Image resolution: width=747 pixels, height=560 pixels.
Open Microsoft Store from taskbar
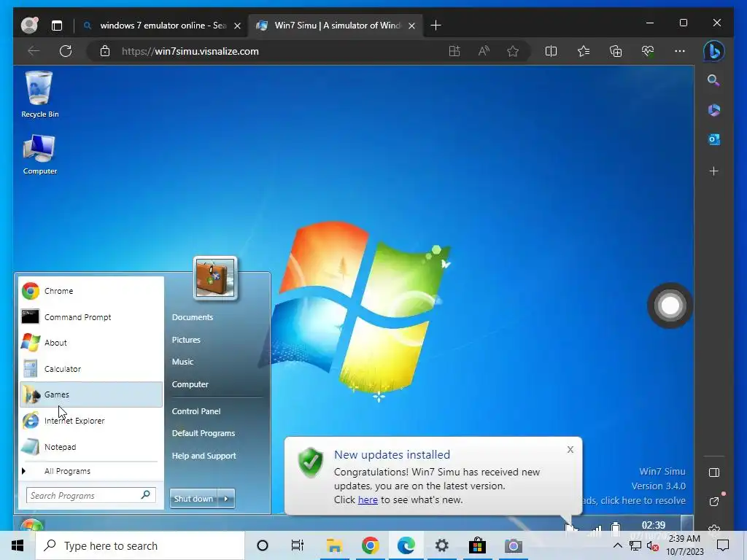[477, 545]
